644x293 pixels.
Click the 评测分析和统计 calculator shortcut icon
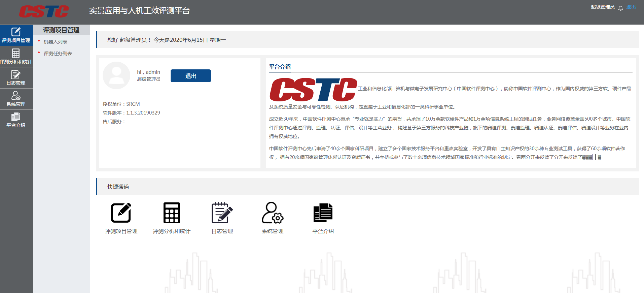172,213
